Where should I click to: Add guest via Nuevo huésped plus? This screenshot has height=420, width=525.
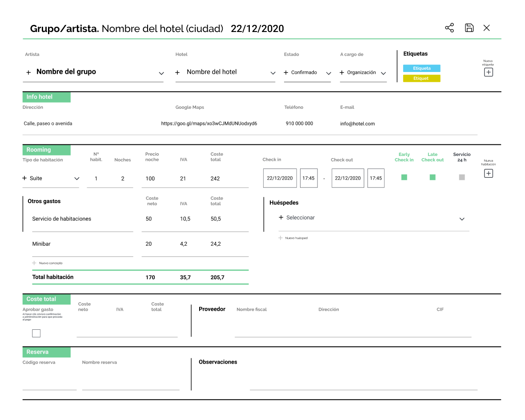point(281,238)
